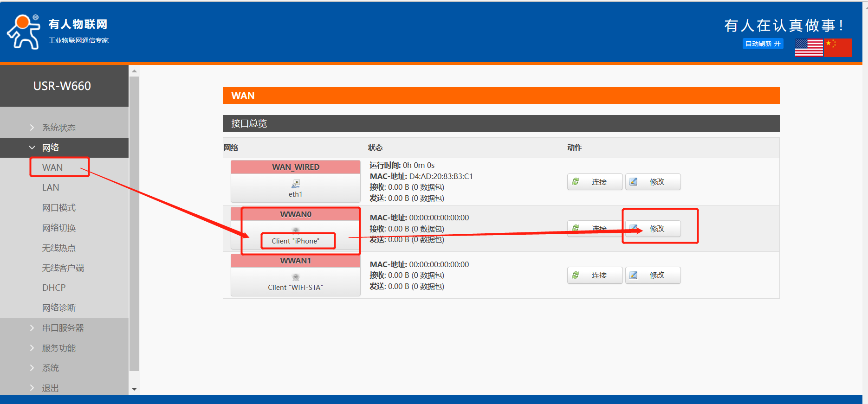
Task: Expand the 系统状态 sidebar section
Action: coord(59,128)
